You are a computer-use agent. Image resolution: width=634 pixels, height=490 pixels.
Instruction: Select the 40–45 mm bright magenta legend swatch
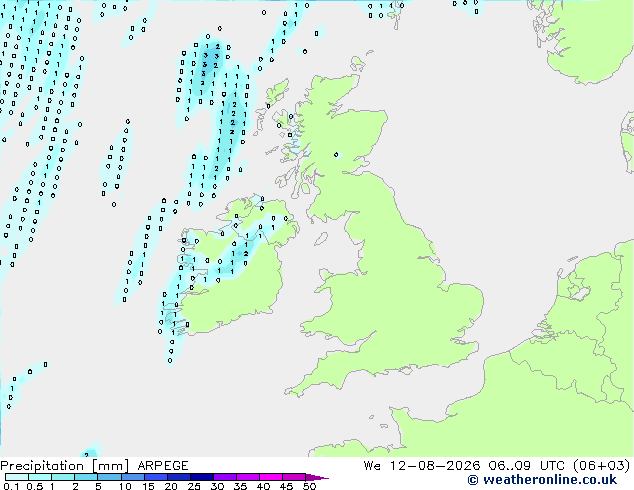pyautogui.click(x=271, y=477)
